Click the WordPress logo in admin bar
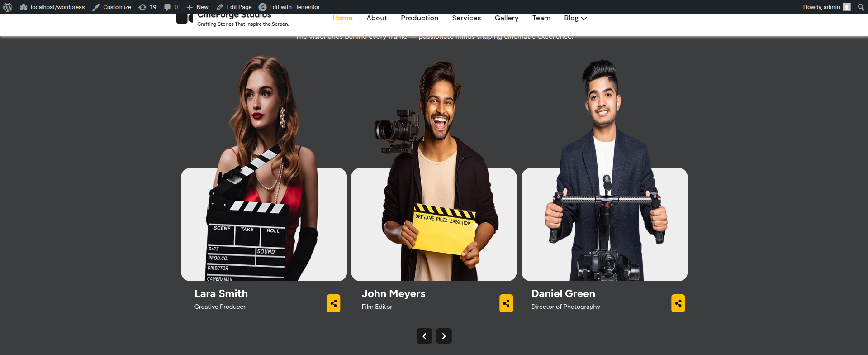Image resolution: width=868 pixels, height=355 pixels. coord(8,7)
